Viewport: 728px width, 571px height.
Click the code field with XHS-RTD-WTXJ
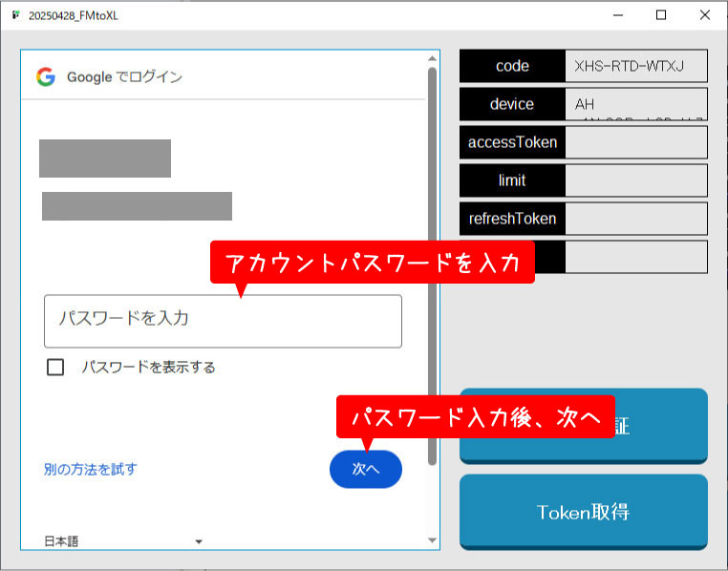pos(636,66)
